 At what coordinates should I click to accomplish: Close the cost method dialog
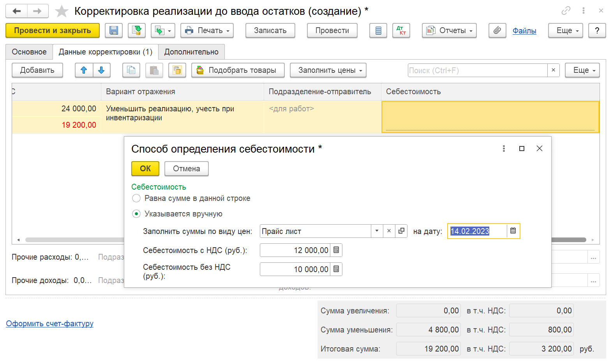coord(540,148)
